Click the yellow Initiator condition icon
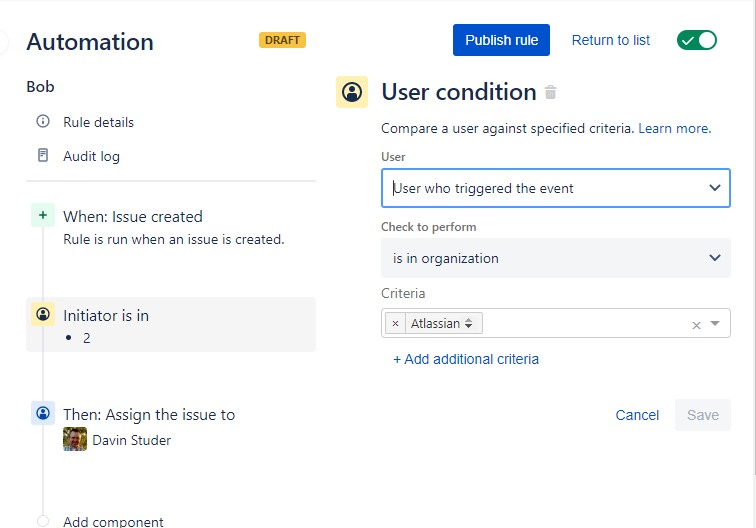756x528 pixels. click(x=43, y=314)
